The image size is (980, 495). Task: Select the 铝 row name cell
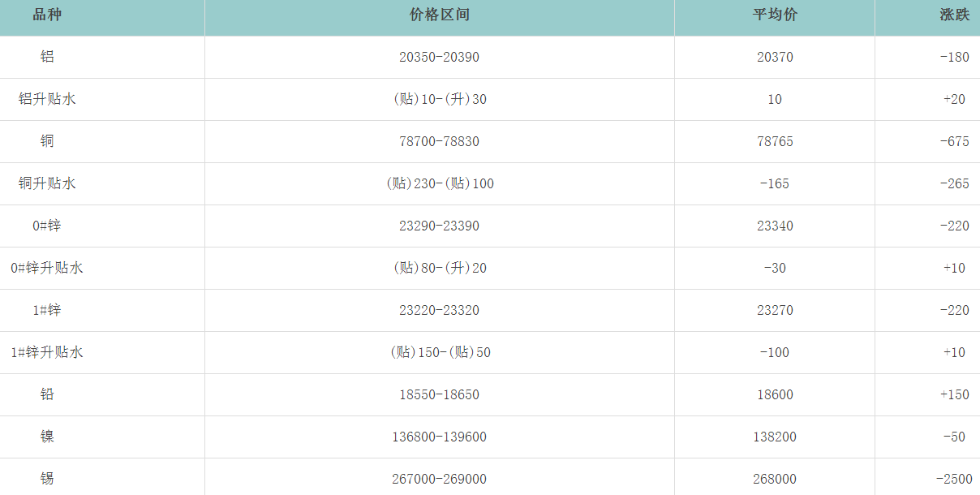47,58
